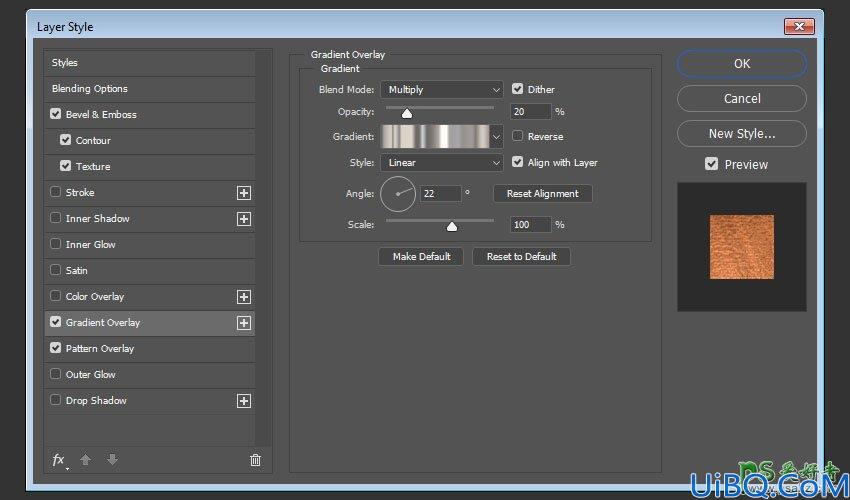Toggle the Bevel & Emboss checkbox
Image resolution: width=850 pixels, height=500 pixels.
(55, 114)
